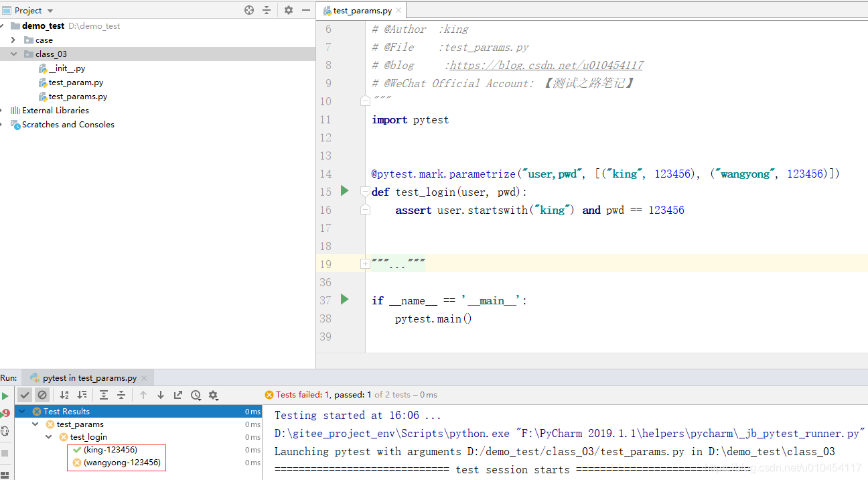Click the parametrize decorator line
868x480 pixels.
(605, 174)
